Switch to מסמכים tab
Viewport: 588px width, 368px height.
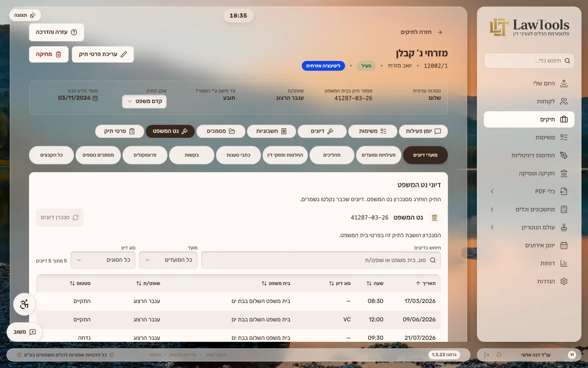pos(220,131)
